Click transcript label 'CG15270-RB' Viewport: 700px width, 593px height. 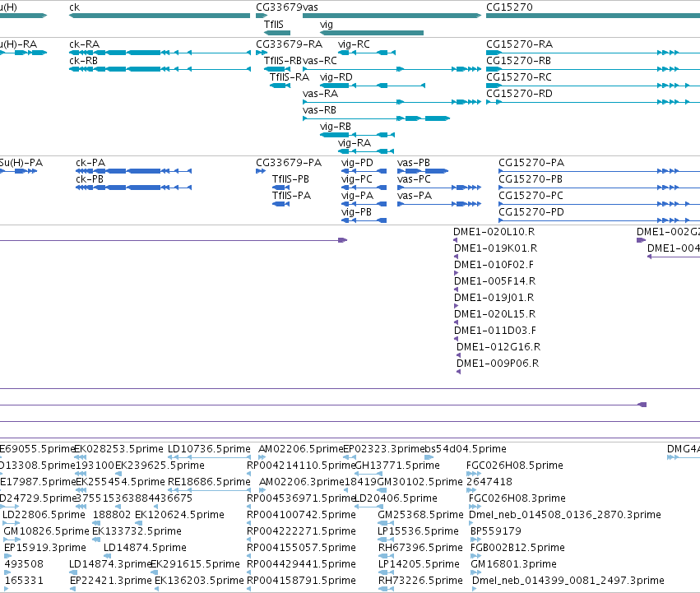click(x=518, y=61)
